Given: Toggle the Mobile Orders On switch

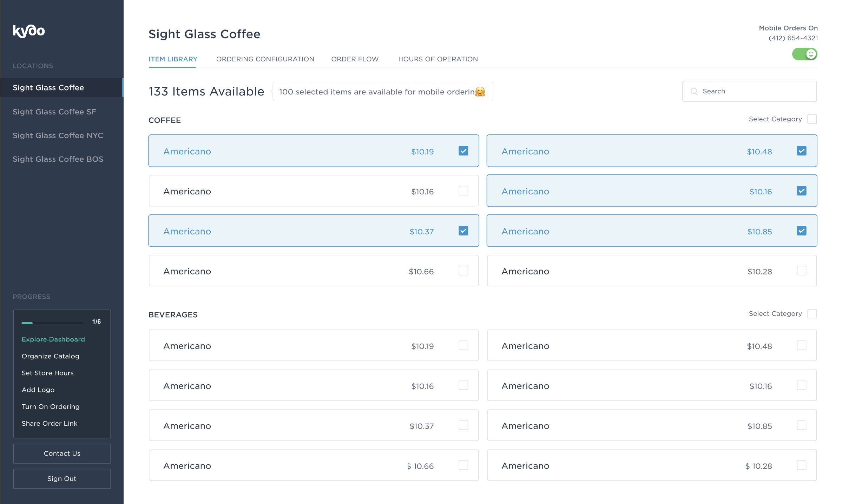Looking at the screenshot, I should point(804,54).
